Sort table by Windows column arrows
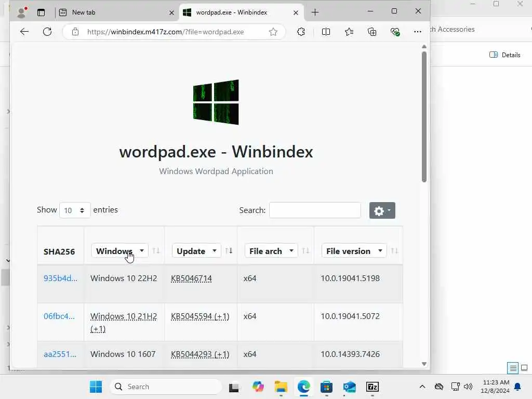Screen dimensions: 532x399 156,251
